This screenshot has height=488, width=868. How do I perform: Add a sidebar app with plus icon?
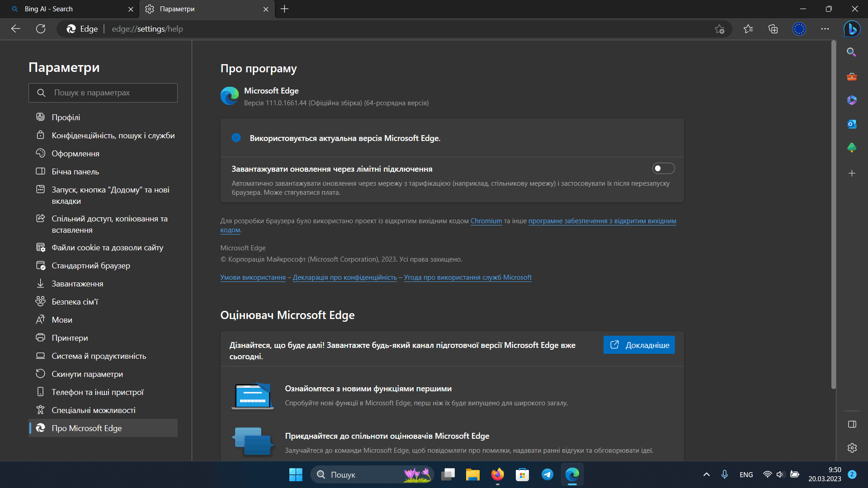click(x=852, y=173)
